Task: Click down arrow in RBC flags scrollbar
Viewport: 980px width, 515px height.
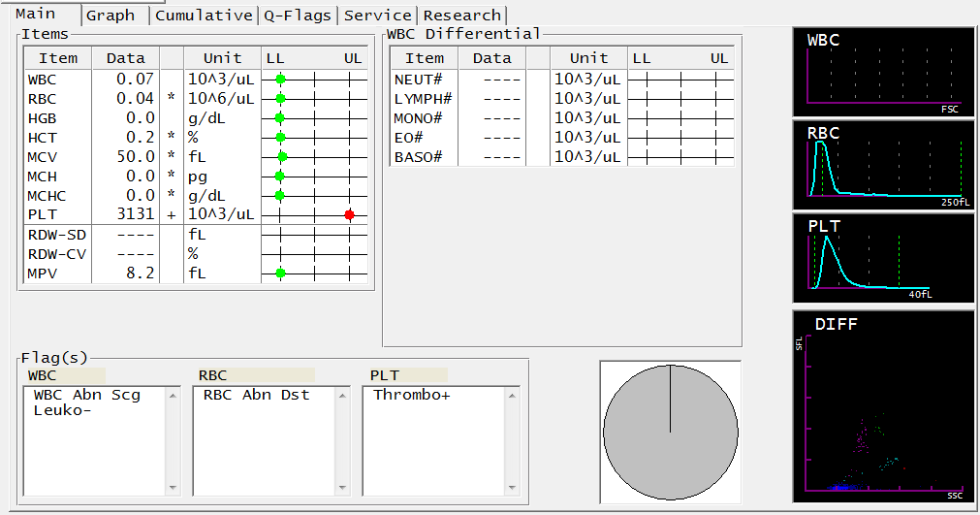Action: 342,488
